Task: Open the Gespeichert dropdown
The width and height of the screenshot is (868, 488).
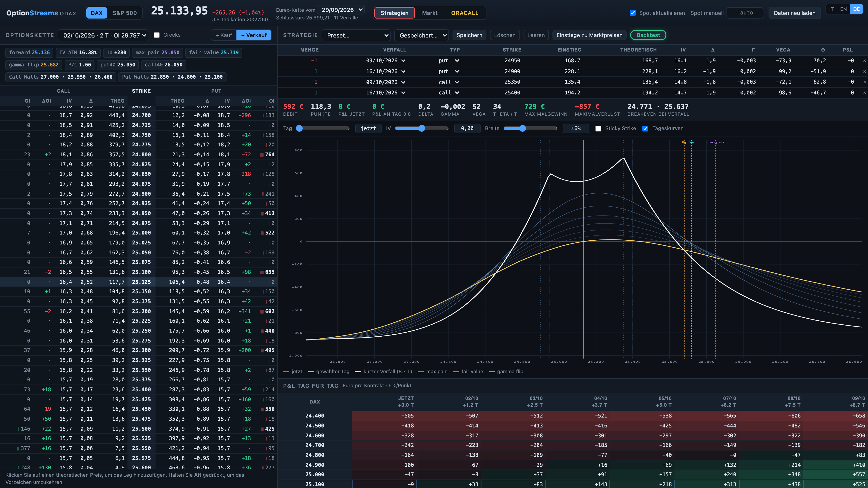Action: click(x=422, y=35)
